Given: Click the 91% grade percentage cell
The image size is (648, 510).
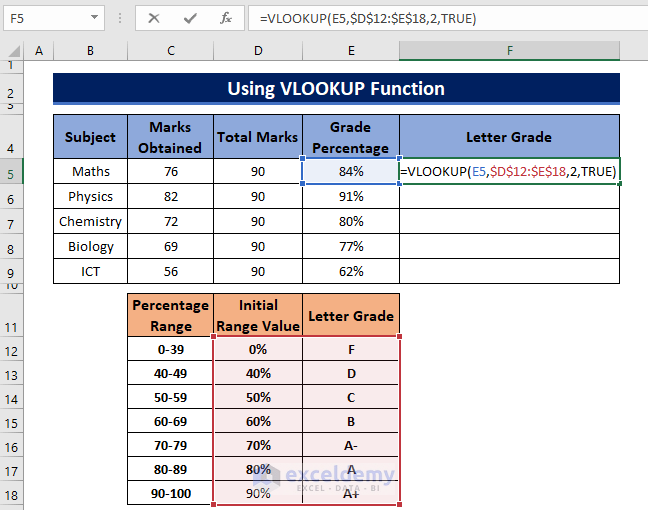Looking at the screenshot, I should click(x=351, y=196).
